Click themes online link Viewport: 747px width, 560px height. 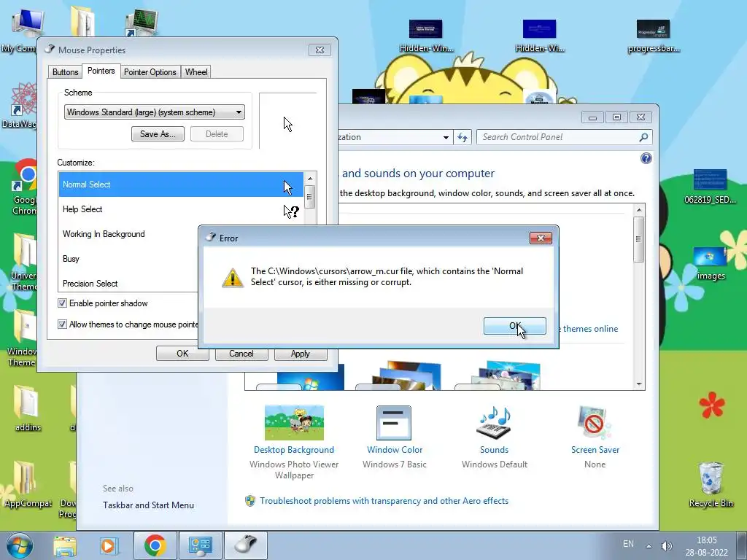[x=590, y=329]
